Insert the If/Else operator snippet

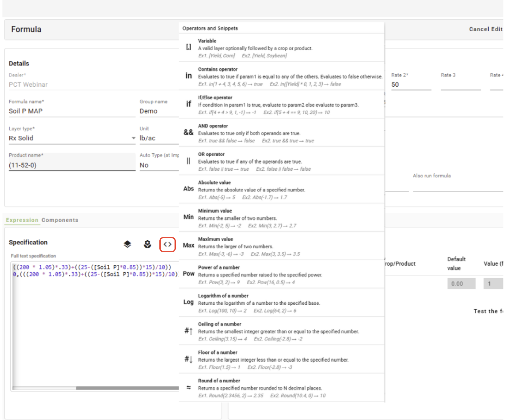tap(188, 104)
